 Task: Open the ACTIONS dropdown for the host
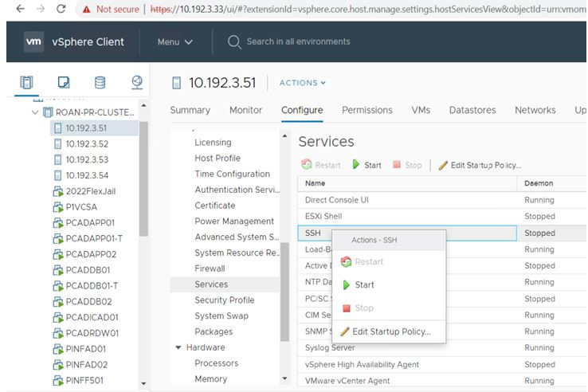[302, 83]
